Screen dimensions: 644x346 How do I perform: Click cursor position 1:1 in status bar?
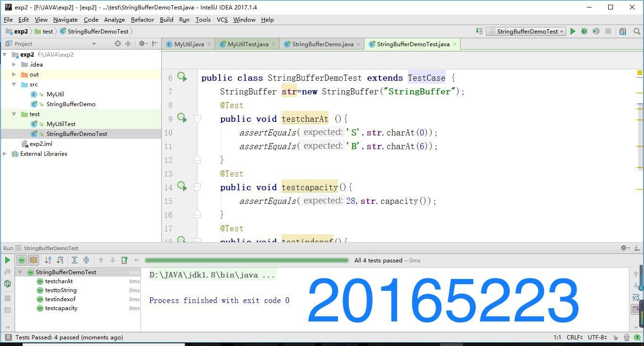(557, 338)
